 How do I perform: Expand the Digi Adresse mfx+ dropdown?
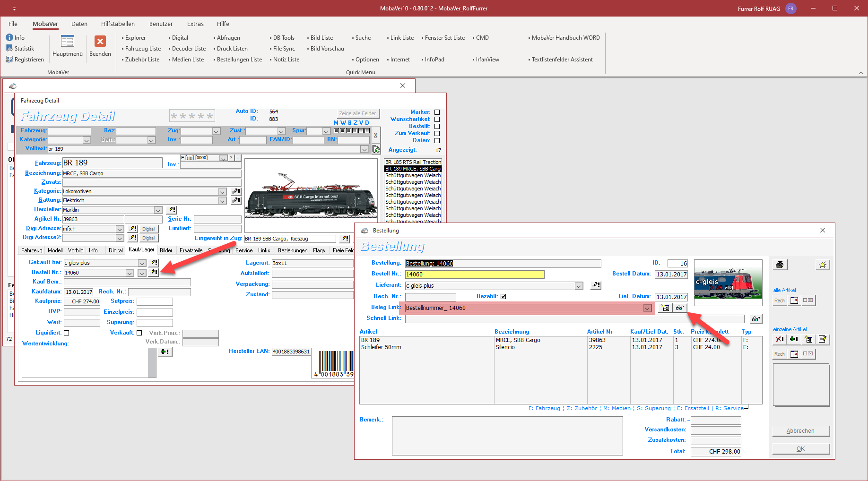120,229
